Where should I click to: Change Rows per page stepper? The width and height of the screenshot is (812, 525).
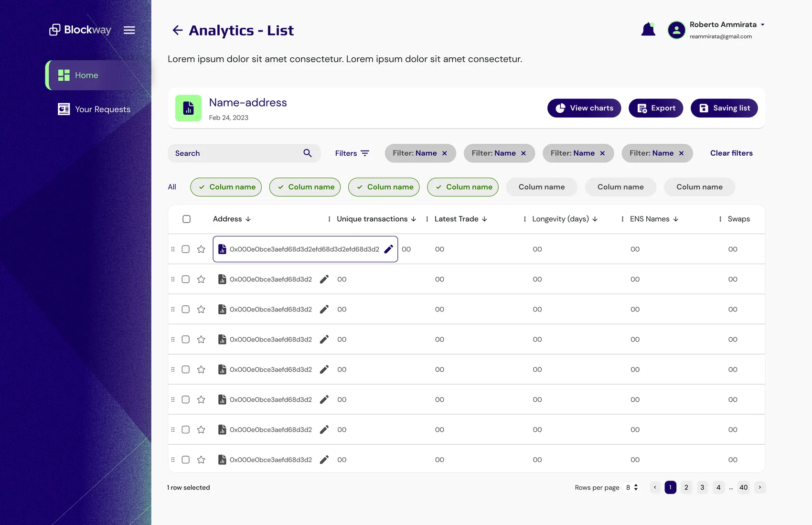(636, 488)
